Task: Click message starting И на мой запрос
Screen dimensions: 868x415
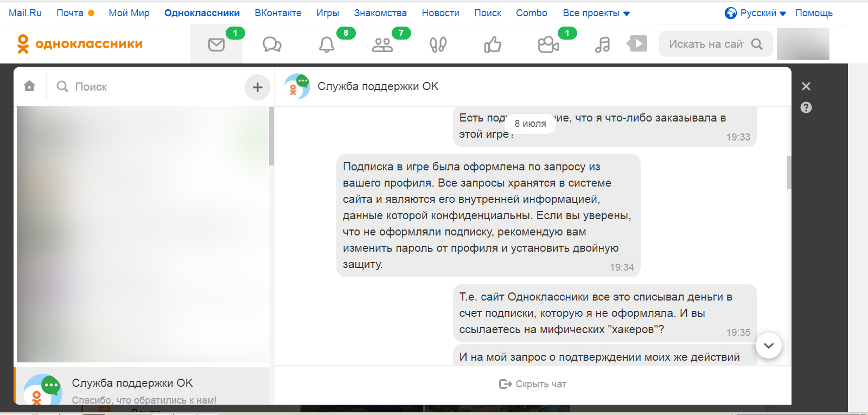Action: click(x=605, y=355)
